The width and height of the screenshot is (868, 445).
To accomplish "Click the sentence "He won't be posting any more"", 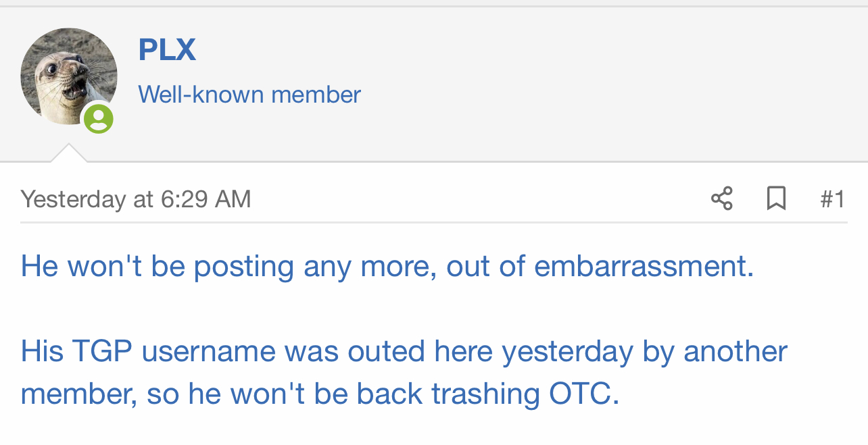I will click(223, 266).
